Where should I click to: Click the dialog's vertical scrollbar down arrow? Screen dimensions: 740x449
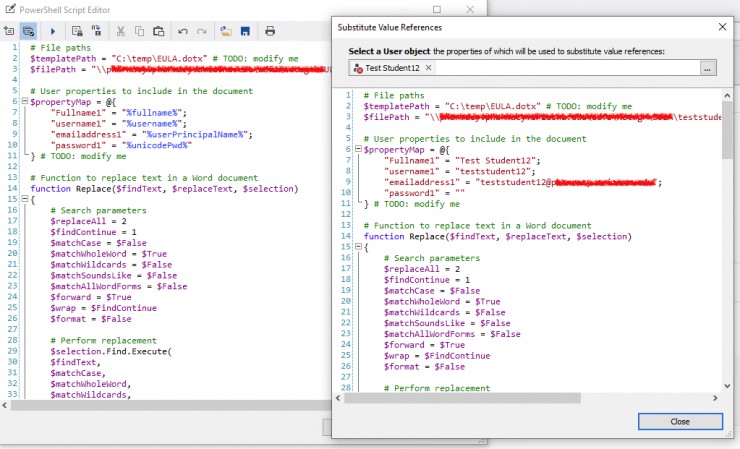point(727,386)
